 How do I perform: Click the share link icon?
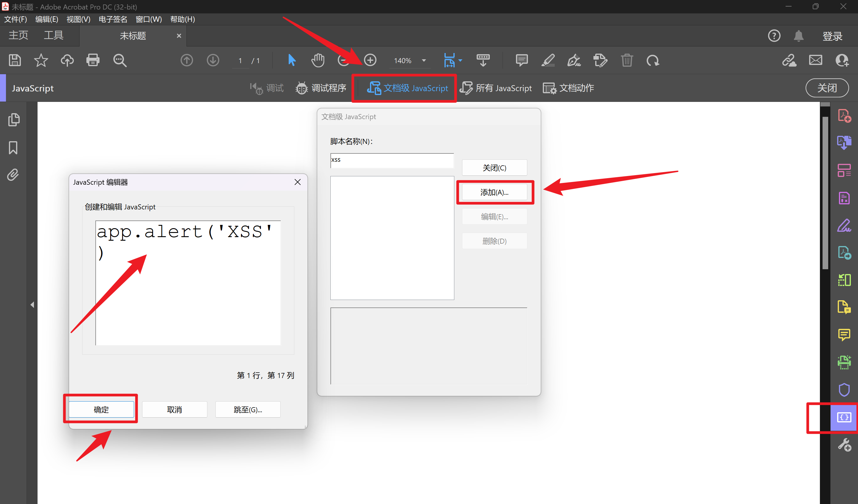tap(789, 60)
